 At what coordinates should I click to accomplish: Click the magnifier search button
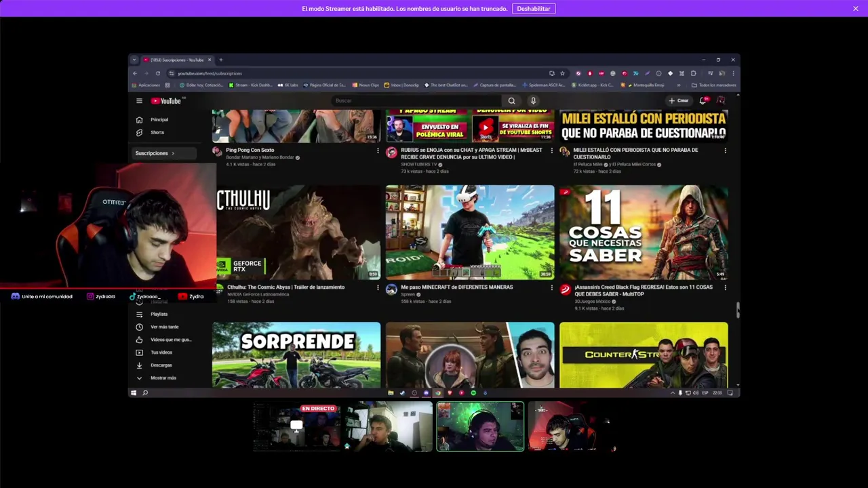[511, 101]
